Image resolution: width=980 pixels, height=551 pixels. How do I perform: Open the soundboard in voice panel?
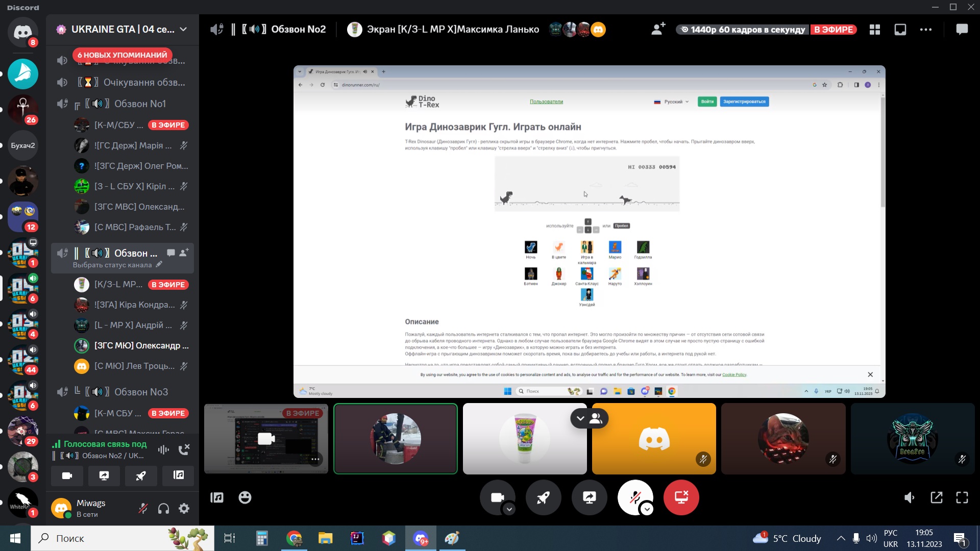[x=178, y=476]
